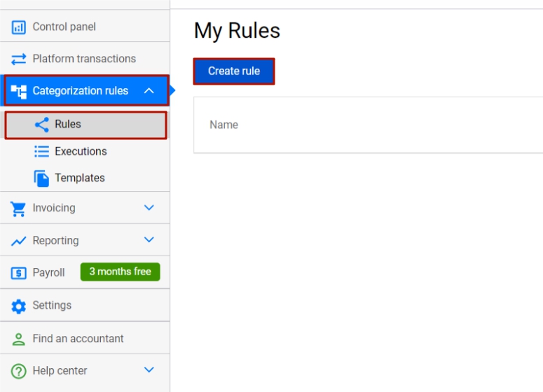Click the Payroll dollar icon
The image size is (543, 392).
pyautogui.click(x=19, y=273)
